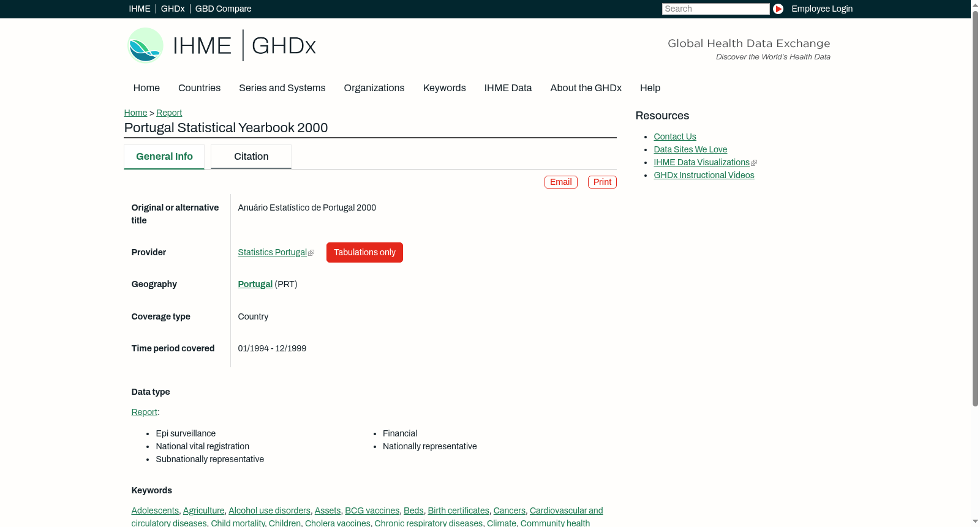The width and height of the screenshot is (980, 527).
Task: Open the IHME link in top bar
Action: point(140,9)
